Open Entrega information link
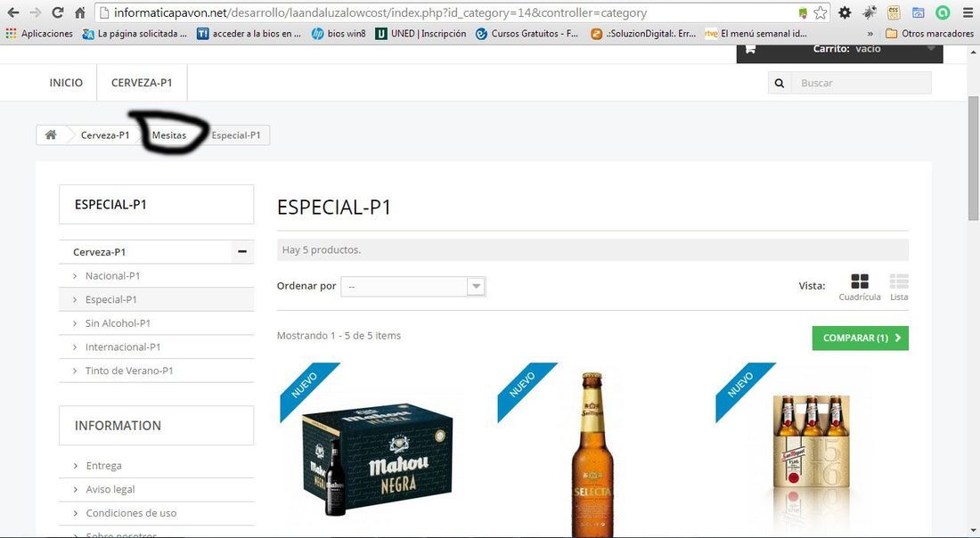Screen dimensions: 980x538 point(103,466)
